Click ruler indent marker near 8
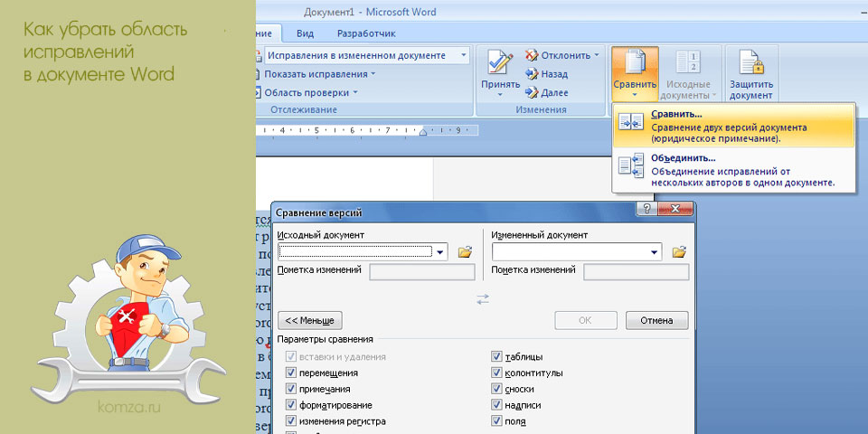The width and height of the screenshot is (868, 434). (x=423, y=131)
